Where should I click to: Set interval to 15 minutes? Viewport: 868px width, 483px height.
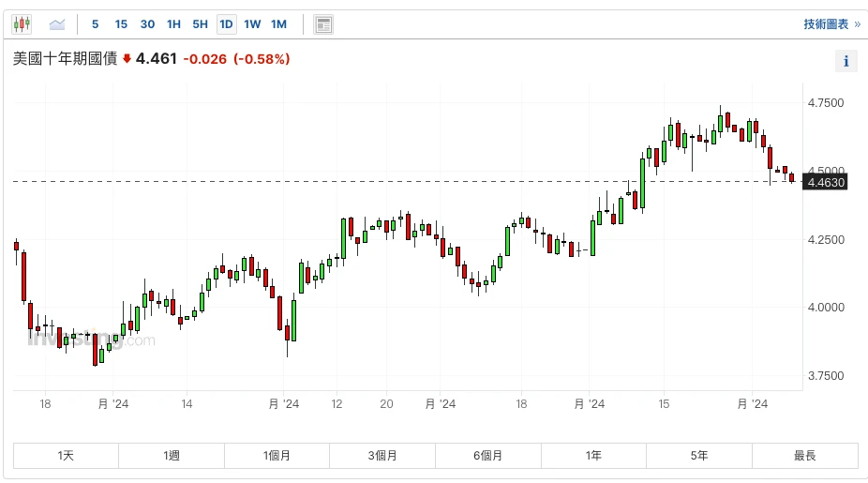tap(121, 24)
